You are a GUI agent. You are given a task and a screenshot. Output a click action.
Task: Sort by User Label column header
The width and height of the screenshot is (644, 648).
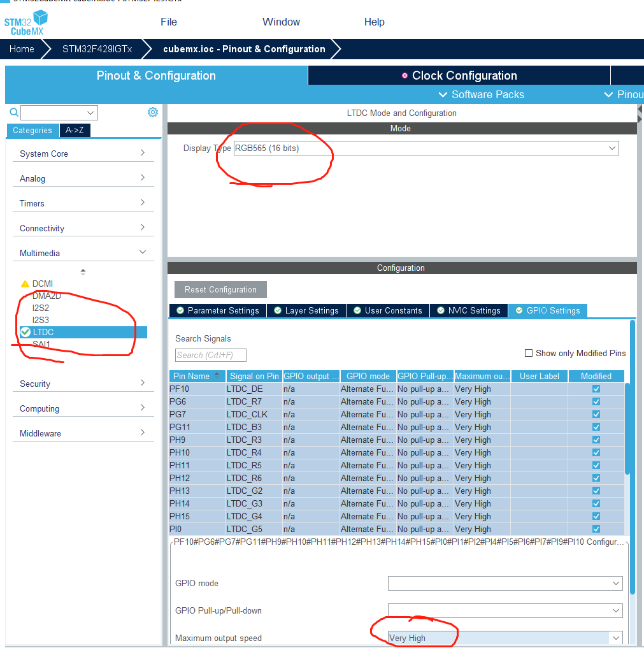540,376
